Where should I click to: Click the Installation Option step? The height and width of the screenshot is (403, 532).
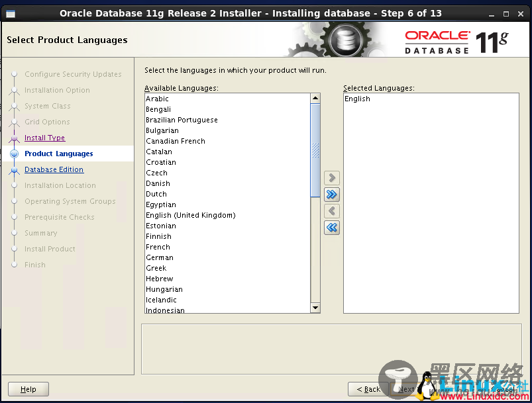[x=57, y=90]
